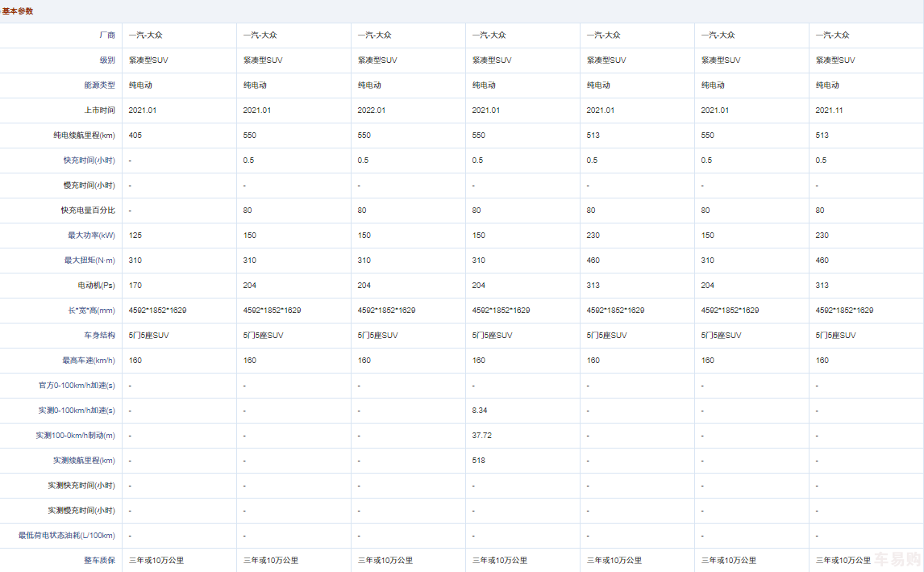Click the 上市时间 row label
924x572 pixels.
click(100, 111)
